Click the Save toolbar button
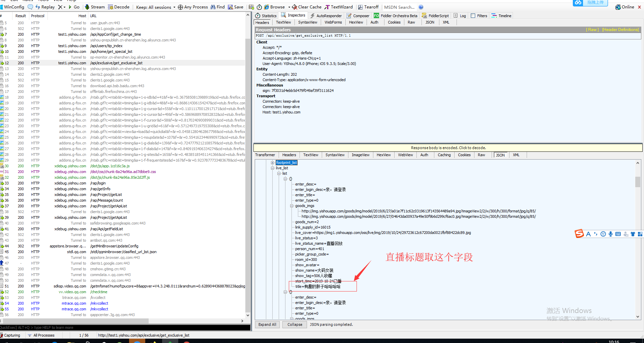Image resolution: width=644 pixels, height=343 pixels. click(236, 7)
